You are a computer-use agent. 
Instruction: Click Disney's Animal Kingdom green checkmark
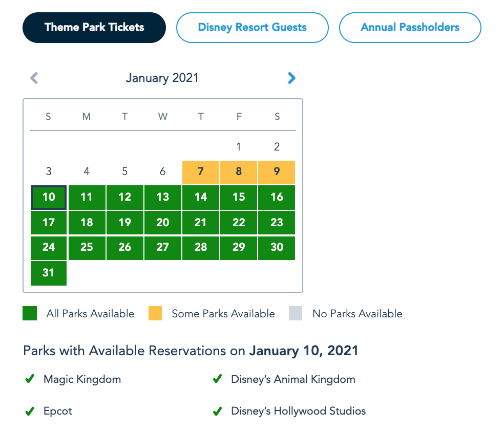pos(218,379)
